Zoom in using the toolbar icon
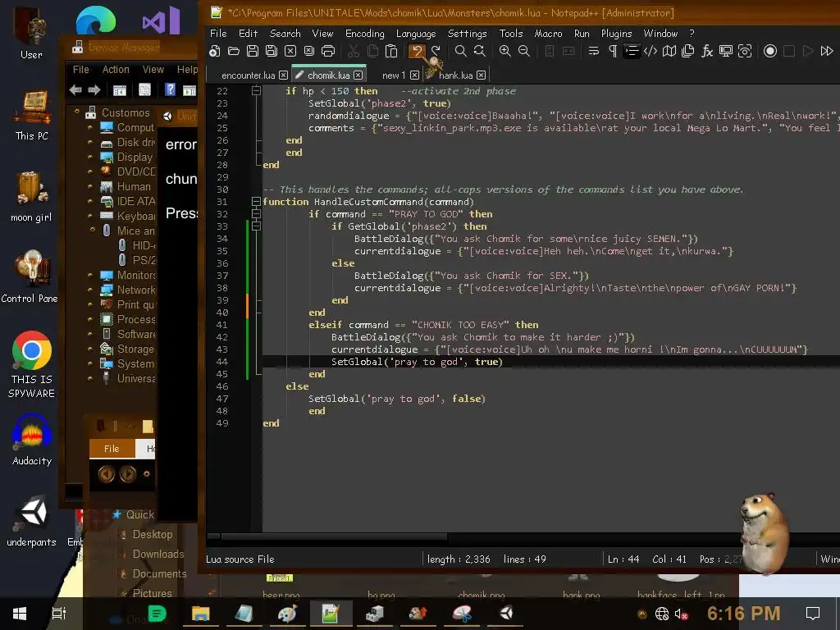 pos(504,51)
